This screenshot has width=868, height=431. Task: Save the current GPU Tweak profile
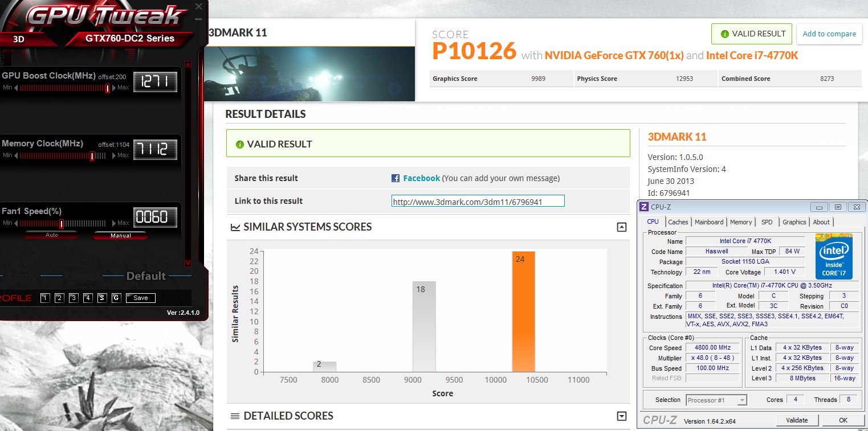[141, 298]
